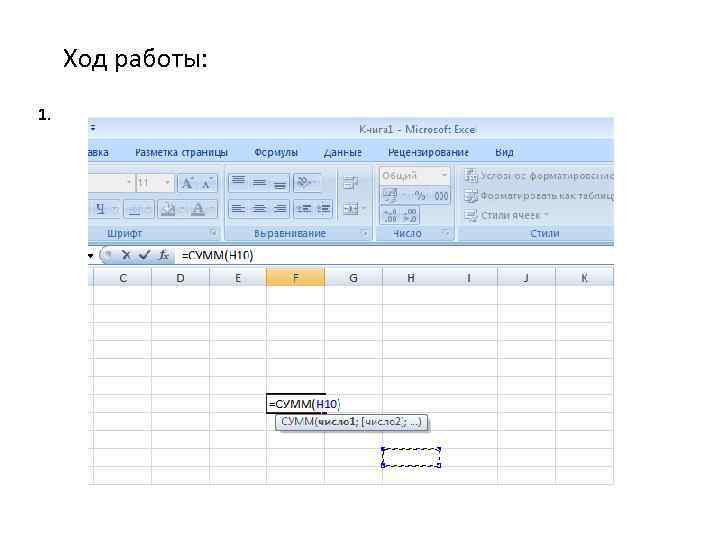Open Cell Styles (Стили ячеек) gallery

pyautogui.click(x=506, y=215)
